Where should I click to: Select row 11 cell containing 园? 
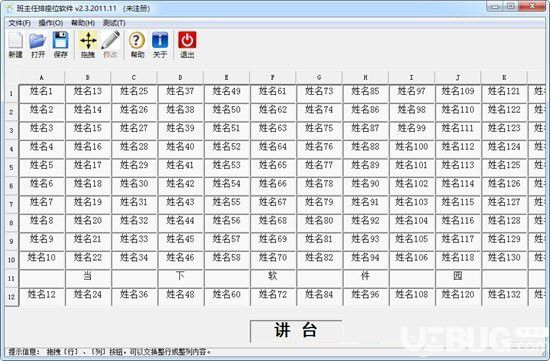tap(458, 279)
